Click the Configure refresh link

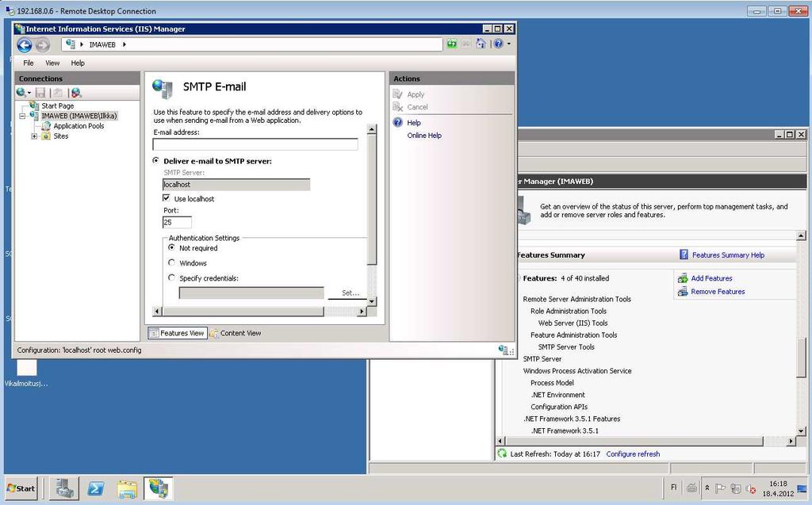pos(633,453)
